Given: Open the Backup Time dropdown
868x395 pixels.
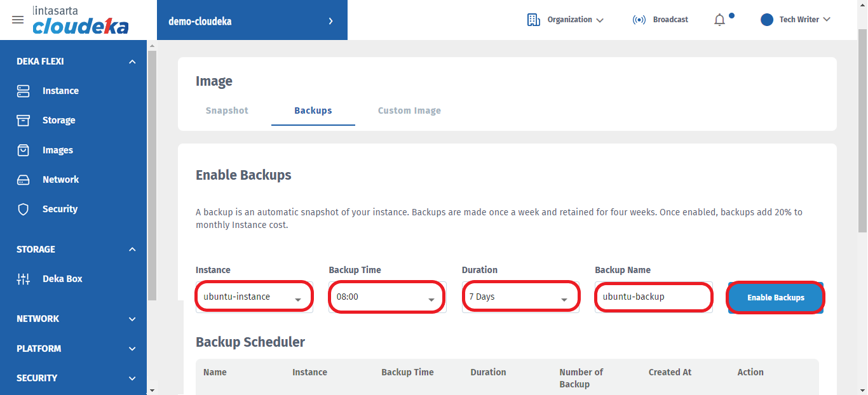Looking at the screenshot, I should click(x=386, y=297).
